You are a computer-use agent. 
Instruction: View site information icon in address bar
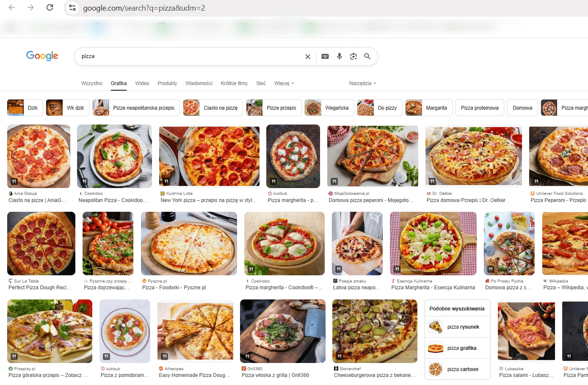click(x=72, y=8)
